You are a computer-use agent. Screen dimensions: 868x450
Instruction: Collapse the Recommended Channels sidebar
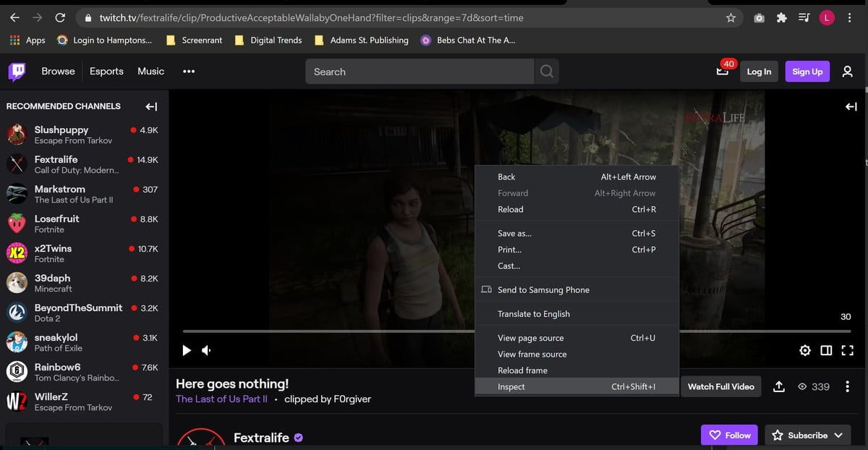(151, 106)
